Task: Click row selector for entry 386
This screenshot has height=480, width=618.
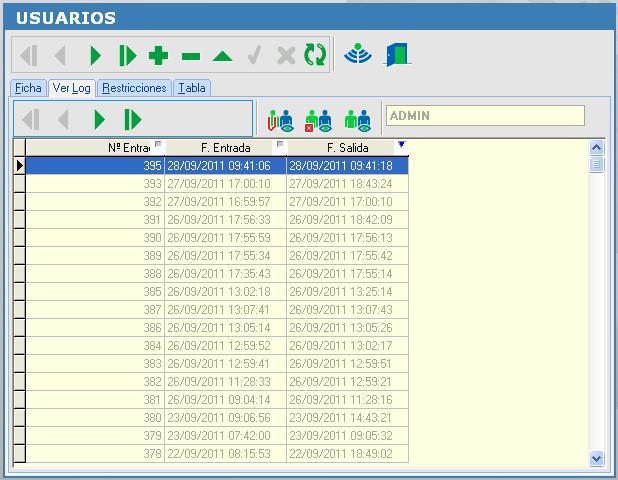Action: coord(19,327)
